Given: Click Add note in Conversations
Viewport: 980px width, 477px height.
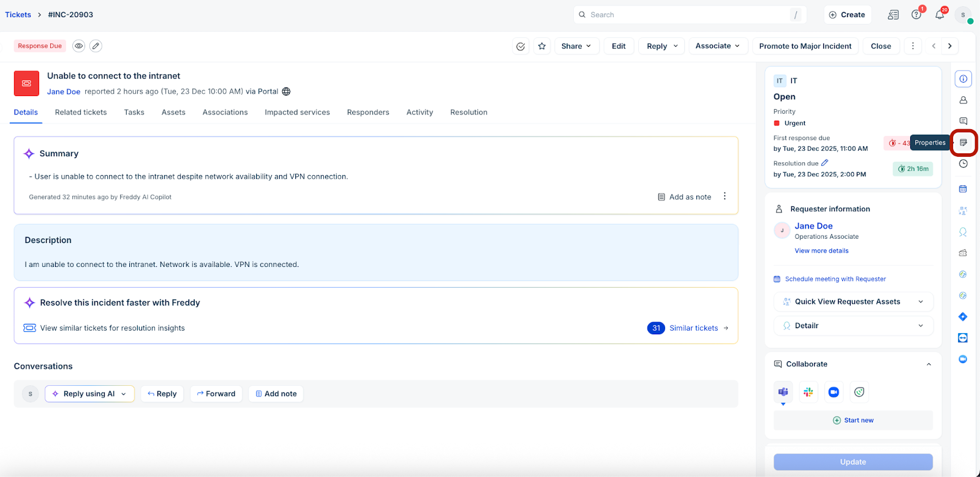Looking at the screenshot, I should pyautogui.click(x=276, y=394).
